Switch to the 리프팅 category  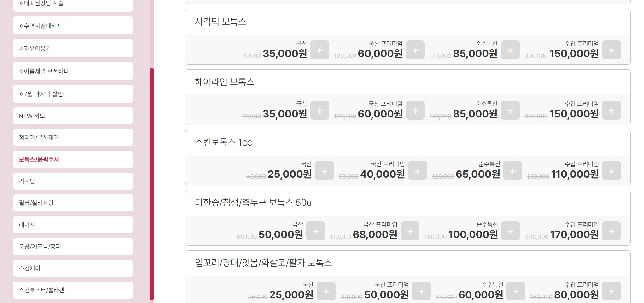(73, 181)
